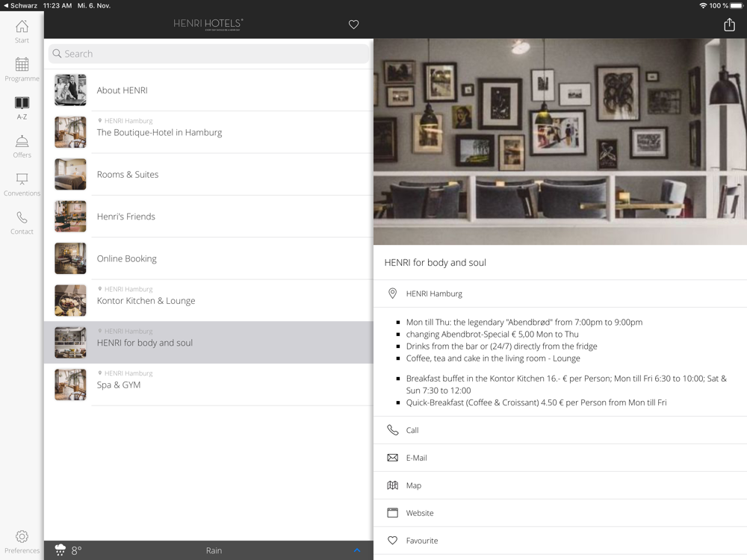This screenshot has width=747, height=560.
Task: Open Spa & GYM list entry
Action: coord(208,385)
